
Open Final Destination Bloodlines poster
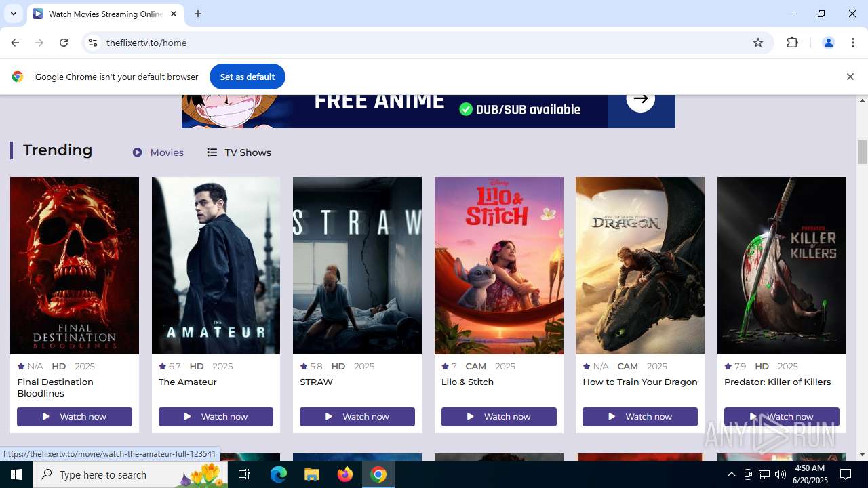tap(75, 266)
